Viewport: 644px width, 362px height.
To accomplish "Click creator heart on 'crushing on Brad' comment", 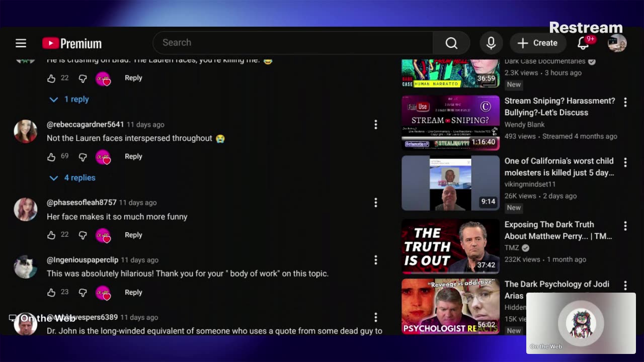I will point(103,79).
